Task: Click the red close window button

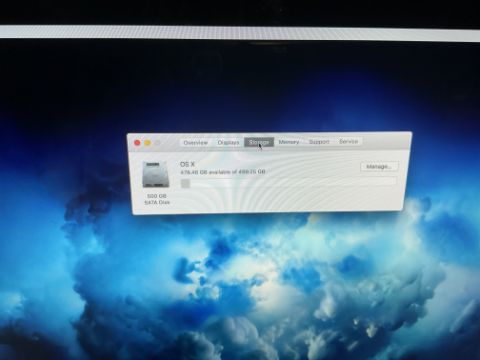Action: coord(137,143)
